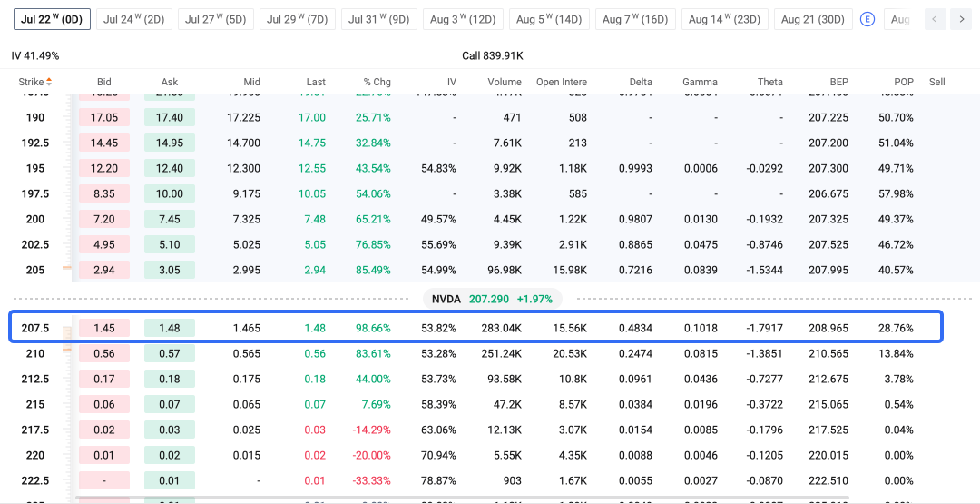The height and width of the screenshot is (504, 980).
Task: Click the ask 0.18 for strike 212.5
Action: (x=170, y=379)
